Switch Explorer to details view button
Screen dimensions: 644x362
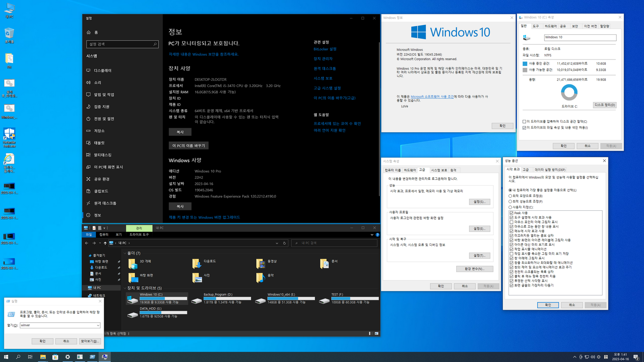point(371,333)
